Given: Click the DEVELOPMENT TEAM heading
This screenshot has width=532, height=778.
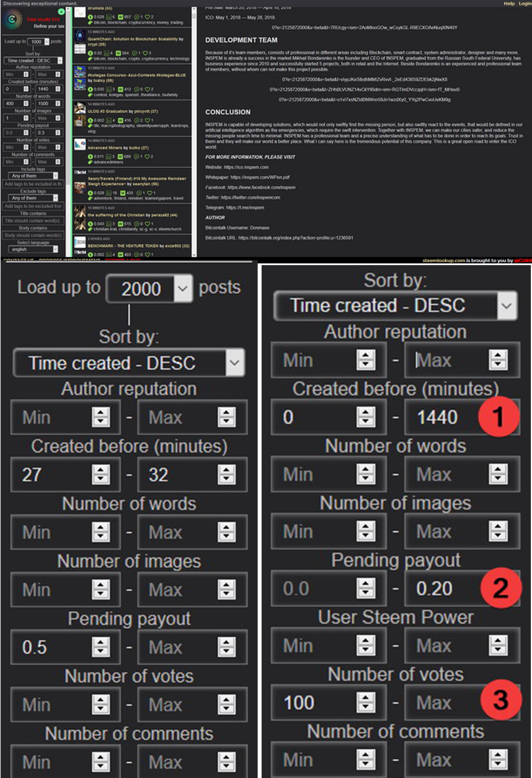Looking at the screenshot, I should 241,40.
